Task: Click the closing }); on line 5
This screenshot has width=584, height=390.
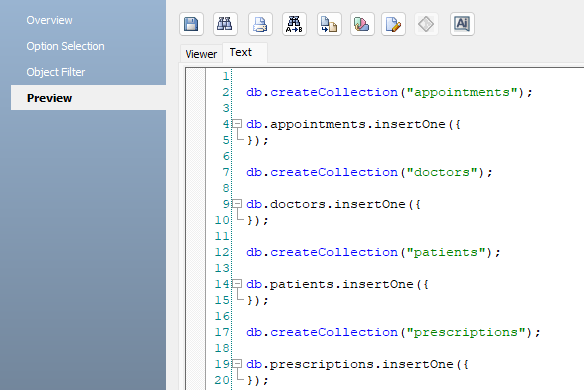Action: 257,140
